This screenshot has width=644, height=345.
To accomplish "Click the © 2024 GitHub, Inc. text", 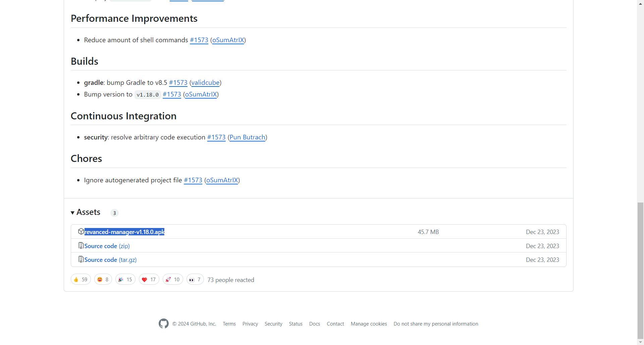I will pyautogui.click(x=194, y=324).
